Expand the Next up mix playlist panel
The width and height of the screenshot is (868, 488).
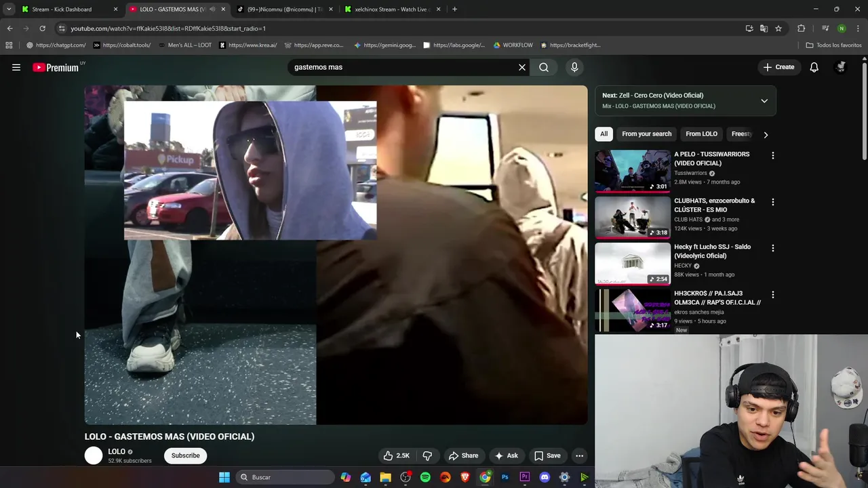pos(764,101)
